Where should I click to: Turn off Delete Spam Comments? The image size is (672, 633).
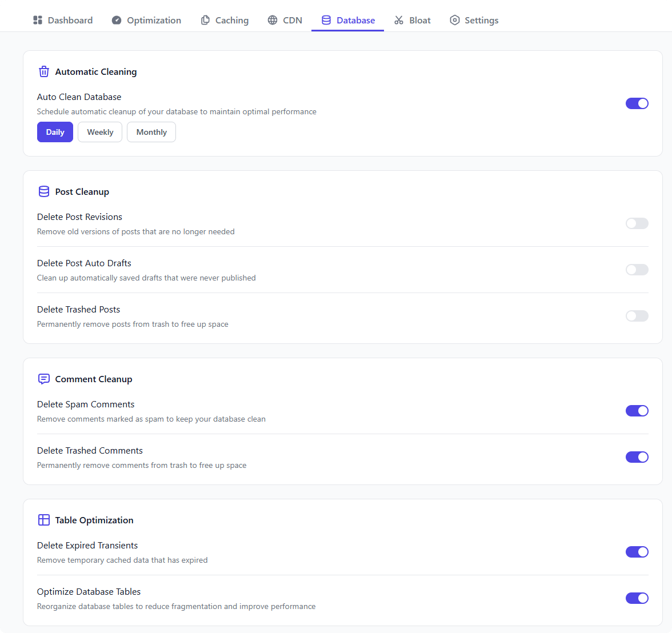[637, 411]
